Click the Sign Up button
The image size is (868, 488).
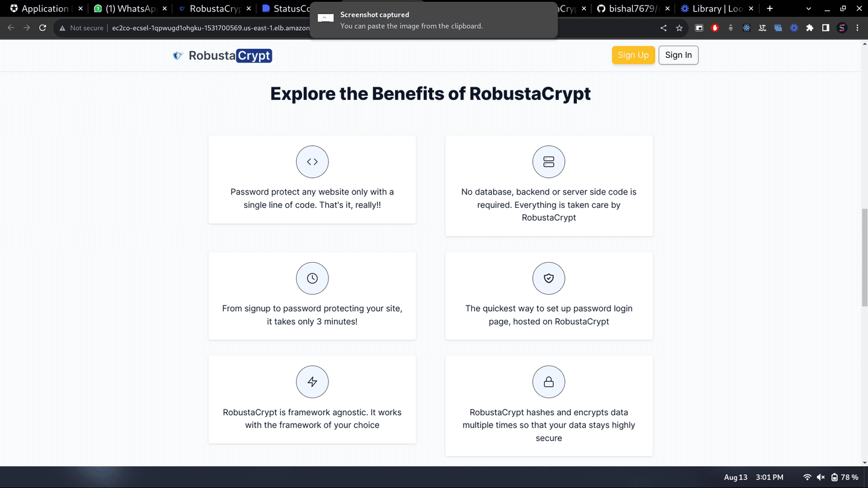(x=634, y=55)
